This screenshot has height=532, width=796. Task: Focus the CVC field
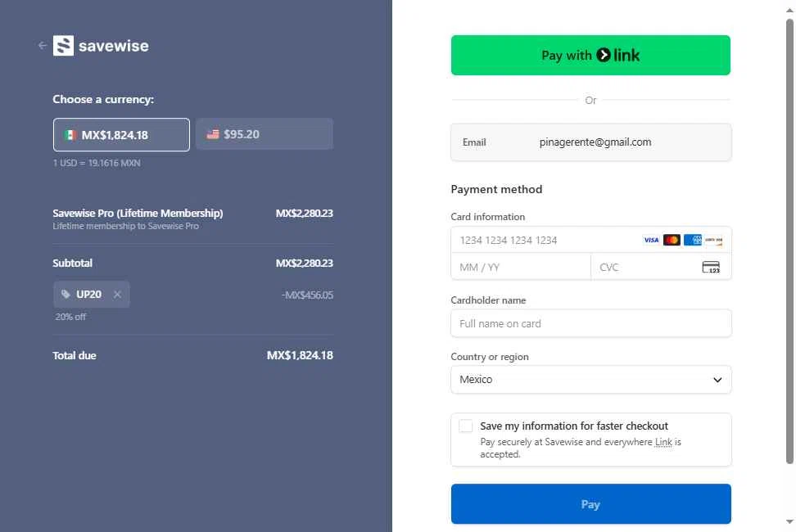661,267
